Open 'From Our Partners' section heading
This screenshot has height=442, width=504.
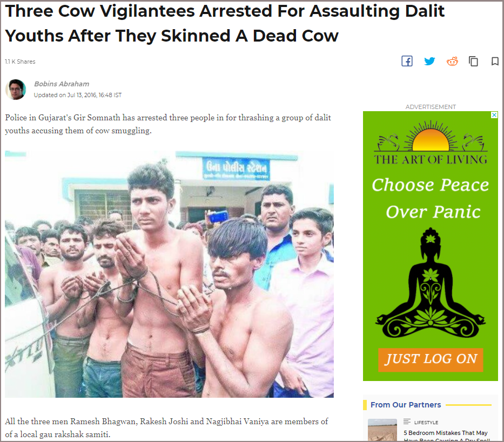[406, 405]
